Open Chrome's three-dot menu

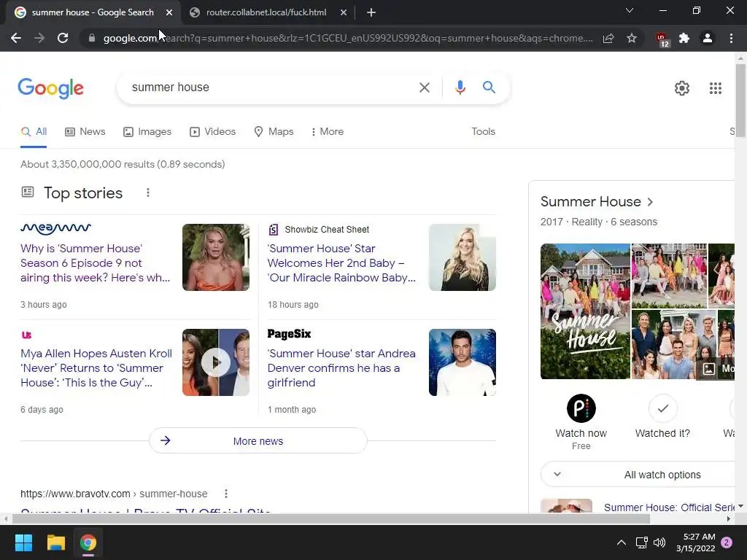[731, 38]
